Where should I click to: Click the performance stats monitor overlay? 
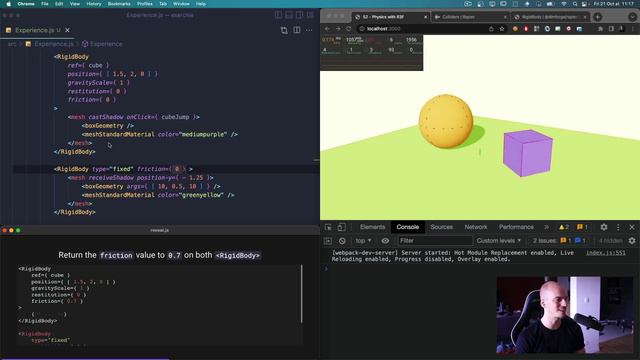click(371, 52)
